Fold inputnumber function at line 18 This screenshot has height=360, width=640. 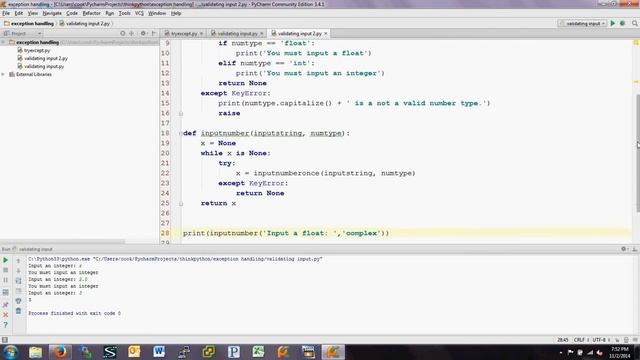(x=180, y=133)
